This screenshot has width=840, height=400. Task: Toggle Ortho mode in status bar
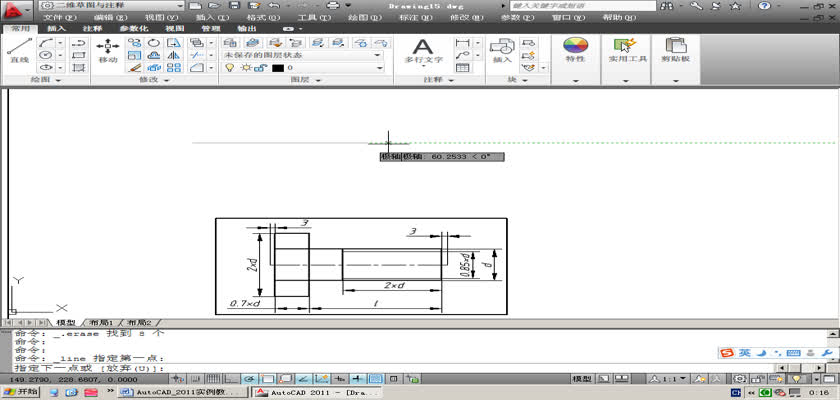231,379
